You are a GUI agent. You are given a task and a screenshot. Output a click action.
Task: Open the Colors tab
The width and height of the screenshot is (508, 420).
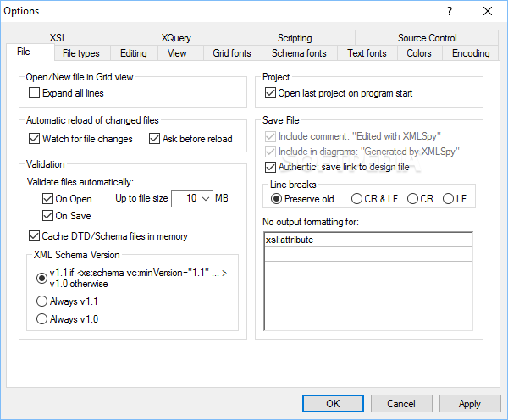coord(419,53)
